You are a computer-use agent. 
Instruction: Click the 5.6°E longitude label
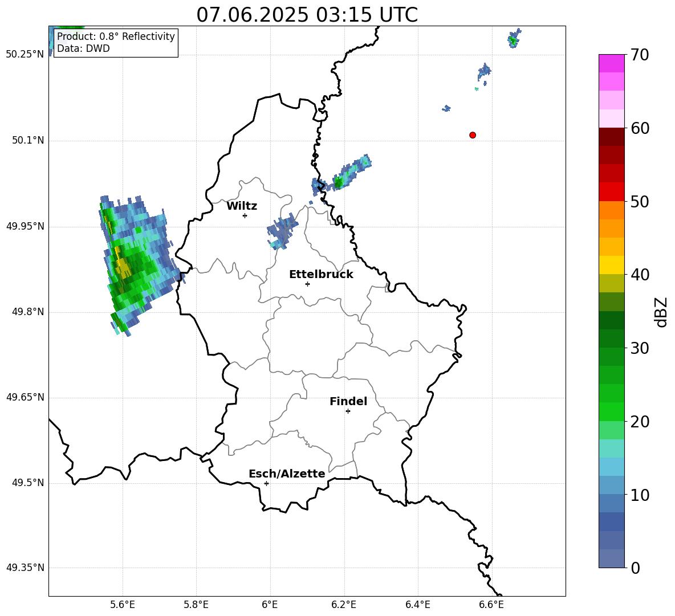point(122,605)
